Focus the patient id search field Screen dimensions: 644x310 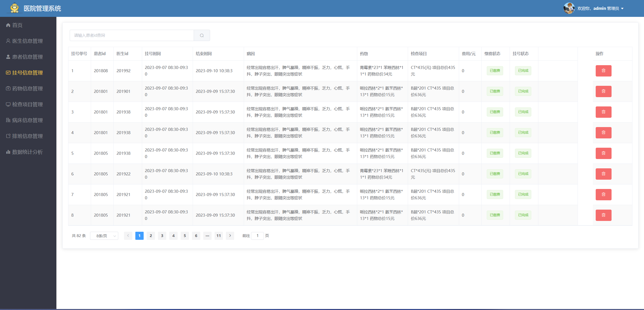coord(132,35)
